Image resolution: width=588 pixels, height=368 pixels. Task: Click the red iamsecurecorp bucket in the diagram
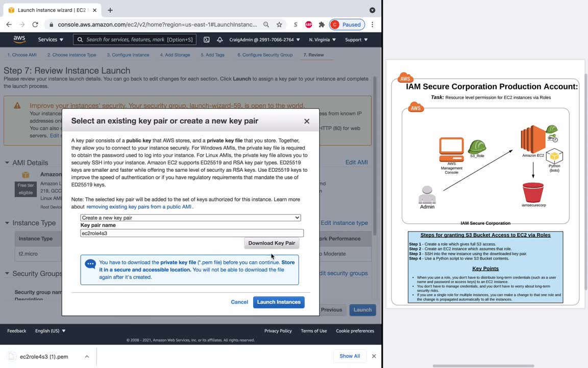coord(533,192)
